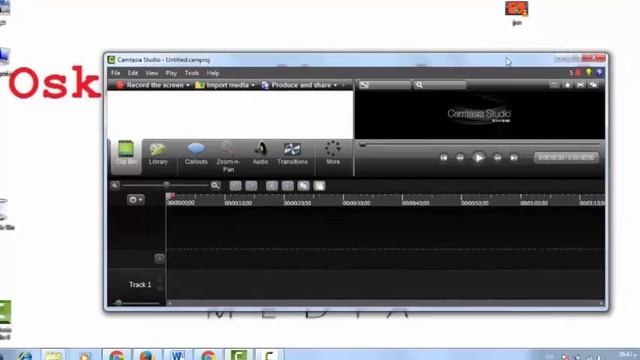Expand Record the screen dropdown arrow
Viewport: 640px width, 360px height.
coord(188,85)
